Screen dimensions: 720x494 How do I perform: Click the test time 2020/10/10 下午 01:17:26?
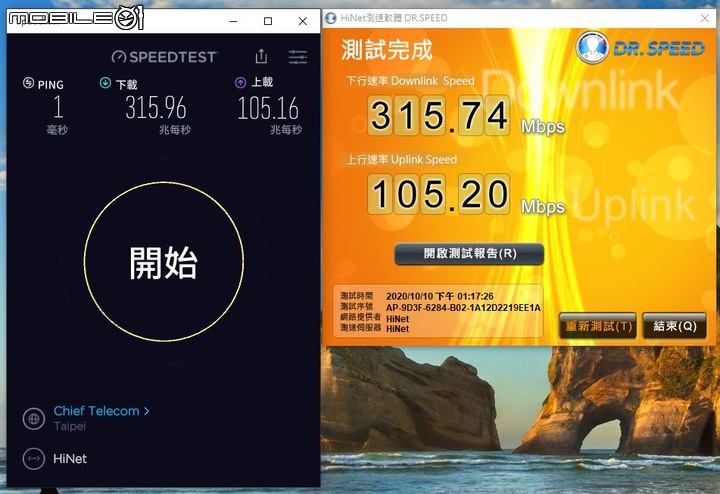pyautogui.click(x=439, y=296)
